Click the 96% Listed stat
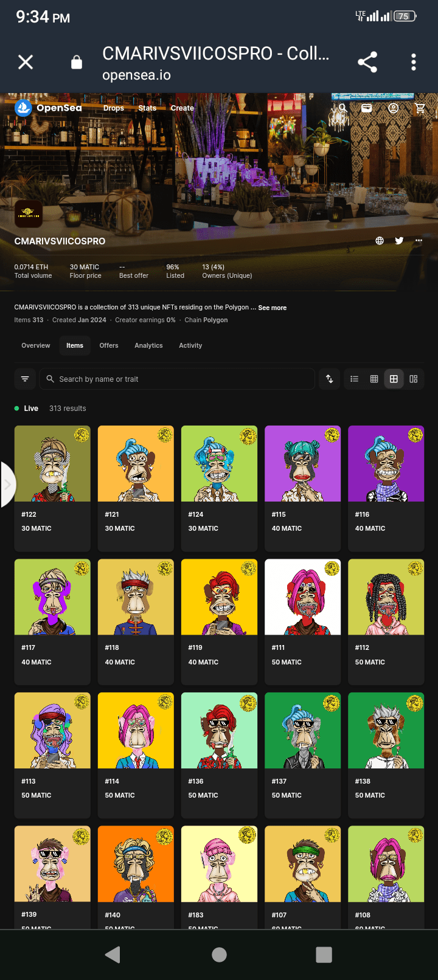The height and width of the screenshot is (980, 438). (x=175, y=271)
